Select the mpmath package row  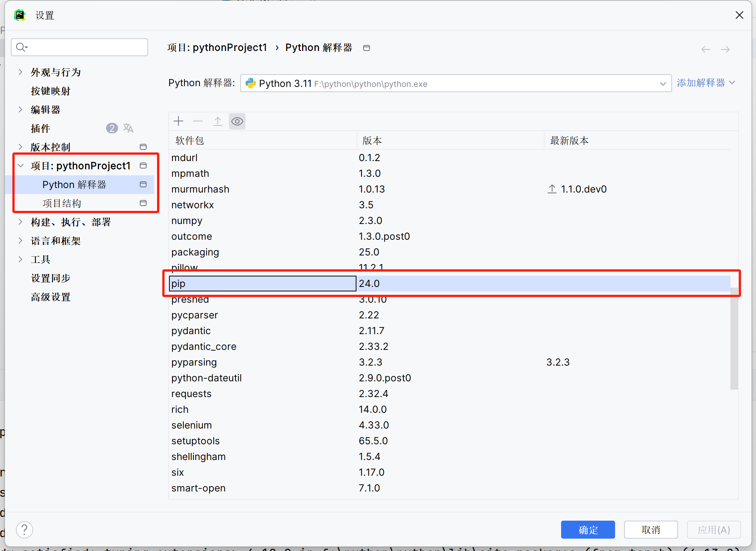[x=450, y=173]
